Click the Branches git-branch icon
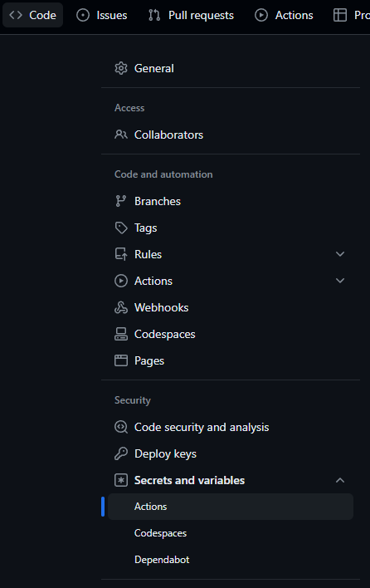This screenshot has width=370, height=588. coord(121,201)
